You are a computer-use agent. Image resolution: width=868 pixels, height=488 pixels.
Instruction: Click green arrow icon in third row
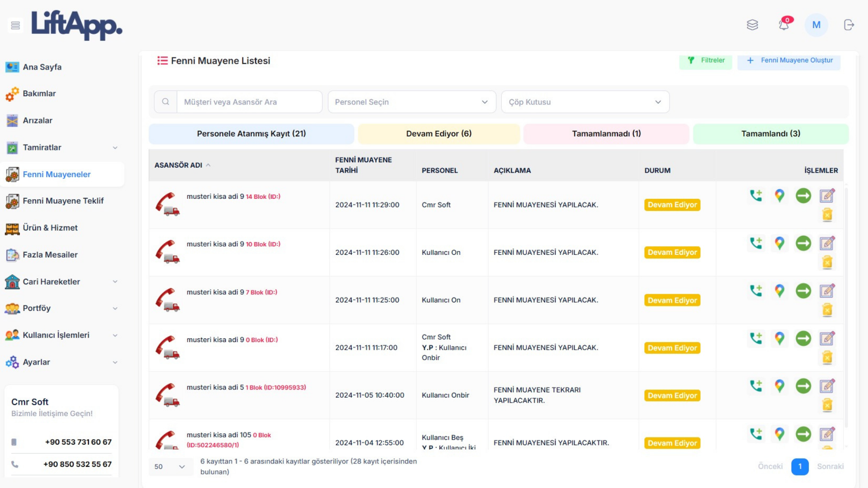[803, 291]
